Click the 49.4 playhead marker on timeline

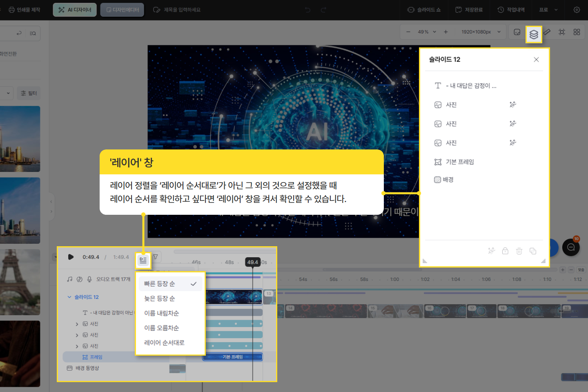(253, 262)
